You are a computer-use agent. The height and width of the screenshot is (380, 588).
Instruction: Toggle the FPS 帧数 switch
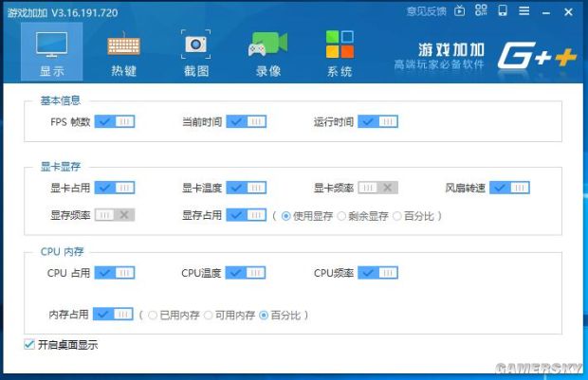point(115,121)
